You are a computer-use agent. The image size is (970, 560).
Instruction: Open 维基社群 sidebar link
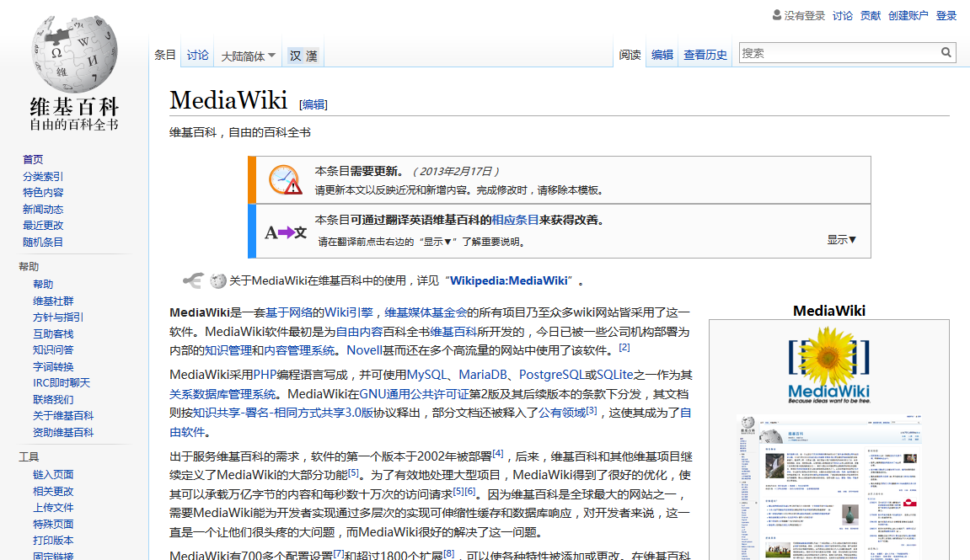pyautogui.click(x=53, y=301)
